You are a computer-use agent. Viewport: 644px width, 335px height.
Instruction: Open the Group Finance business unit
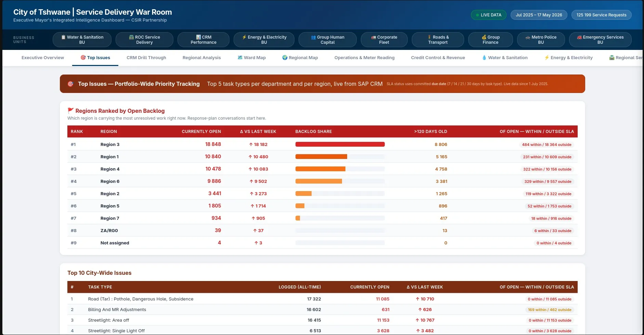point(490,40)
